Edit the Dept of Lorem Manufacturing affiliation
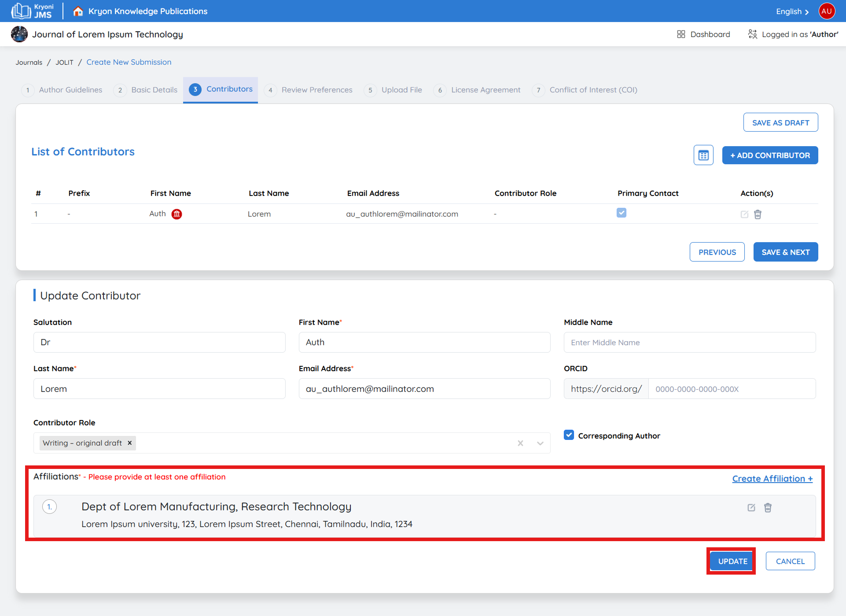The image size is (846, 616). (x=751, y=508)
